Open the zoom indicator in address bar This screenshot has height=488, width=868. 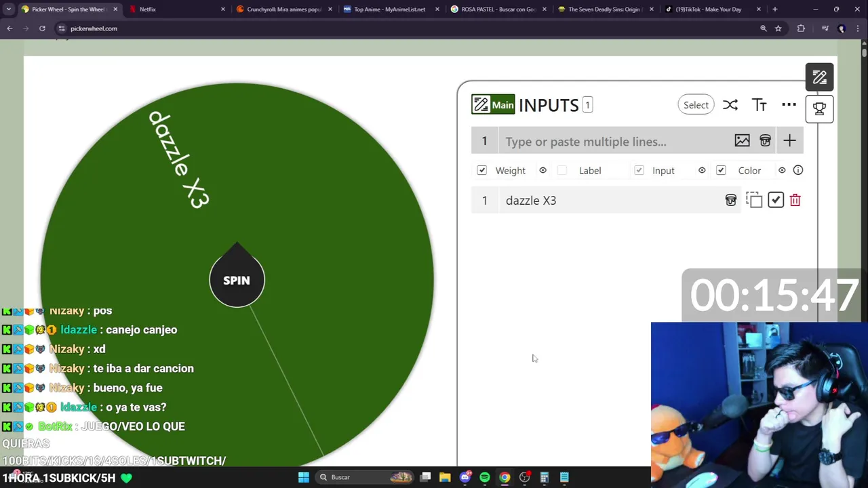(x=763, y=28)
